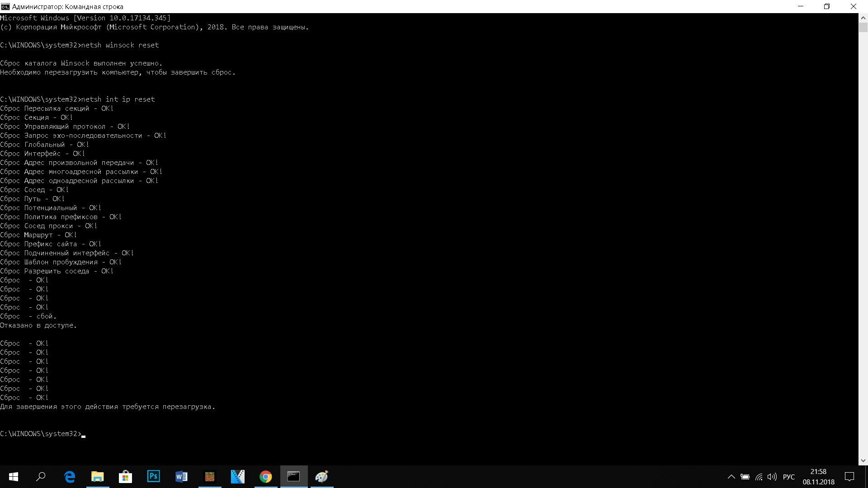Open the battery status tray icon

coord(745,477)
